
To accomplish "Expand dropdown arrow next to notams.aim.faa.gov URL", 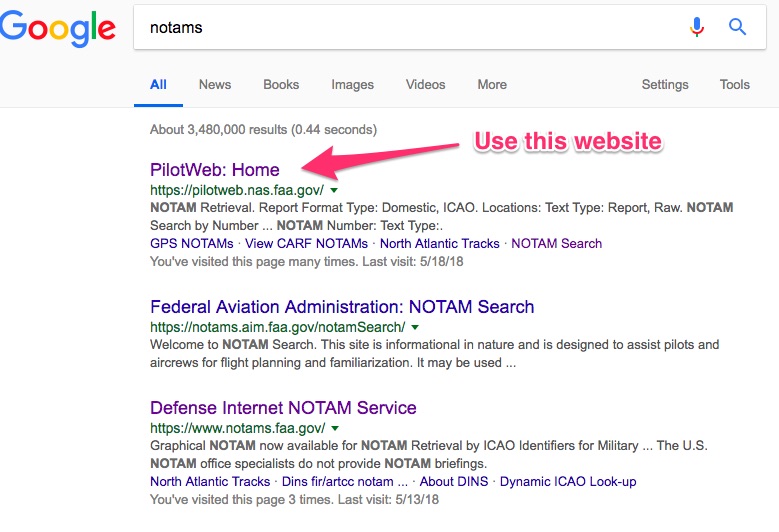I will [415, 327].
